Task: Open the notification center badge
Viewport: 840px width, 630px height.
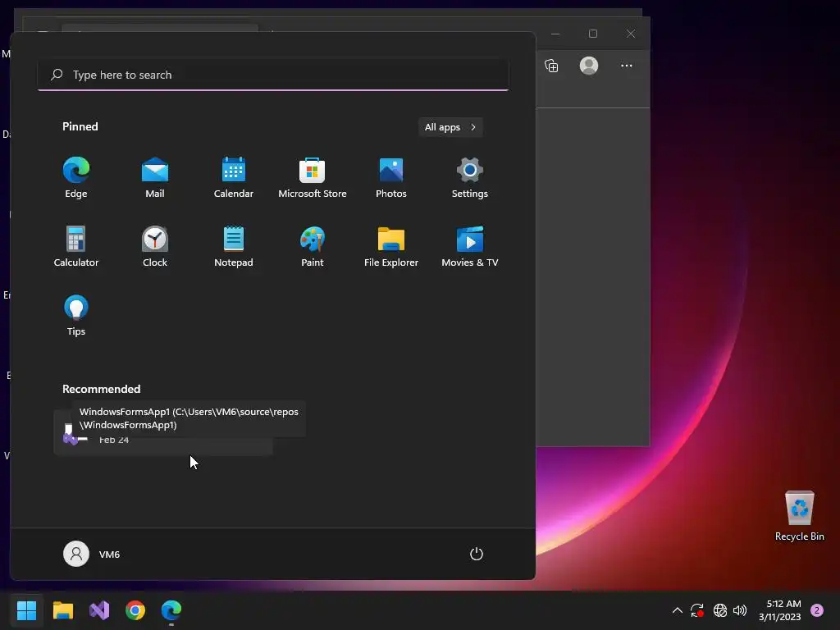Action: (x=817, y=610)
